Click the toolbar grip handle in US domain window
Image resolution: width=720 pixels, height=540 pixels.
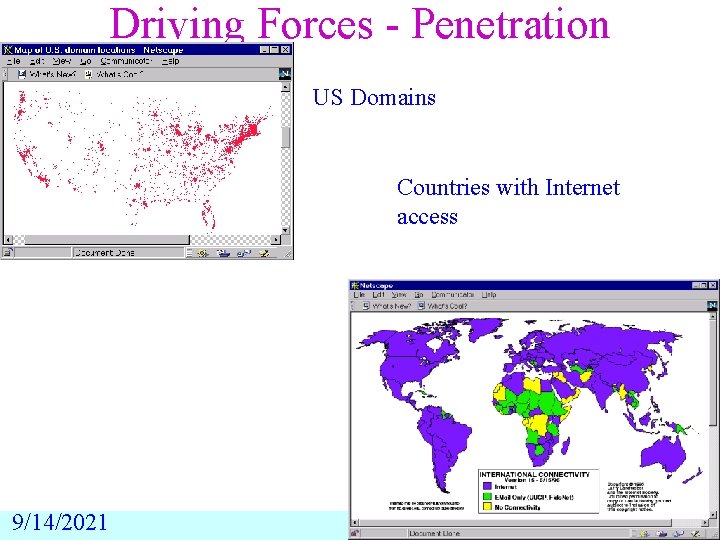(6, 74)
